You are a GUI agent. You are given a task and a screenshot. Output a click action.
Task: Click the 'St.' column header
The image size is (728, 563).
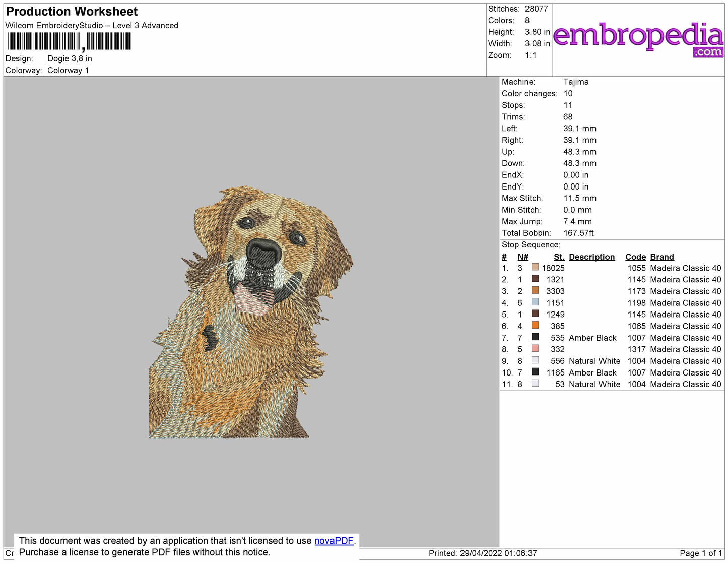click(559, 257)
